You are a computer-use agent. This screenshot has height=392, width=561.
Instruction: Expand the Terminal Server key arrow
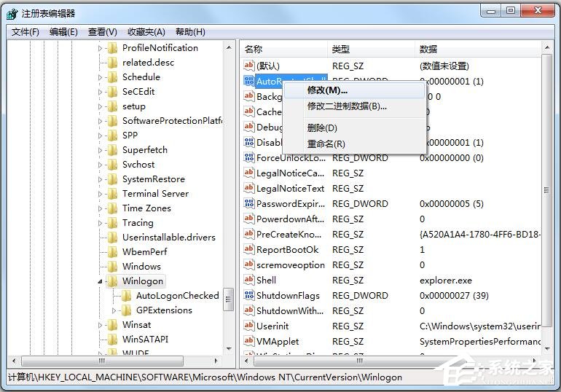101,194
